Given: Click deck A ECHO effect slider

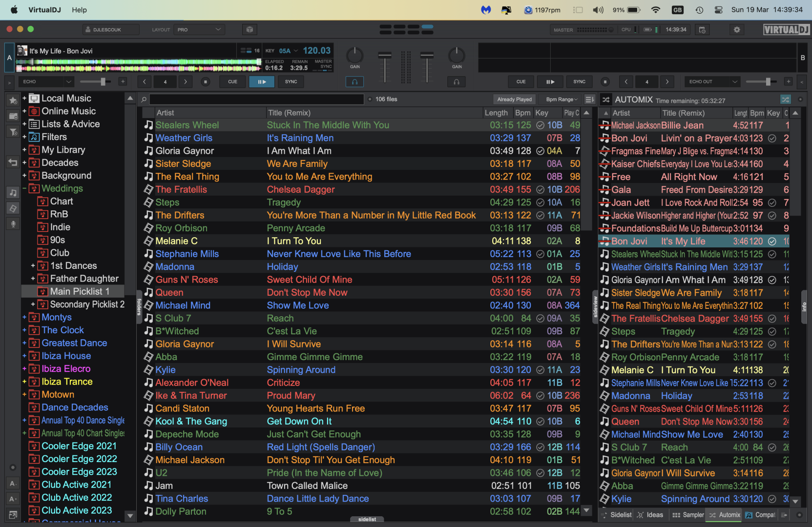Looking at the screenshot, I should point(95,81).
